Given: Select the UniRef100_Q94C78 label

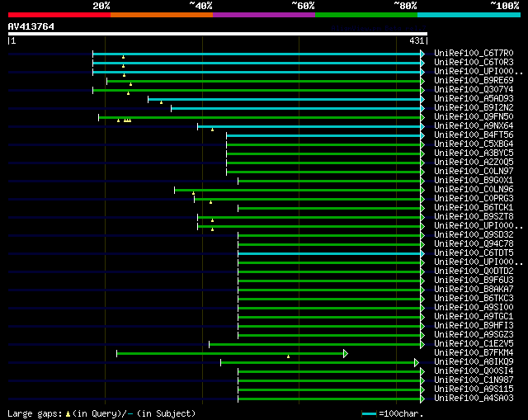Looking at the screenshot, I should point(474,244).
